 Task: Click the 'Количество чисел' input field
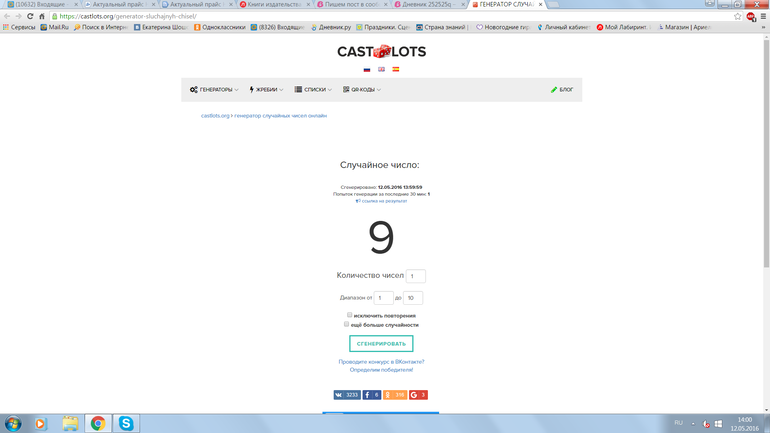(415, 276)
